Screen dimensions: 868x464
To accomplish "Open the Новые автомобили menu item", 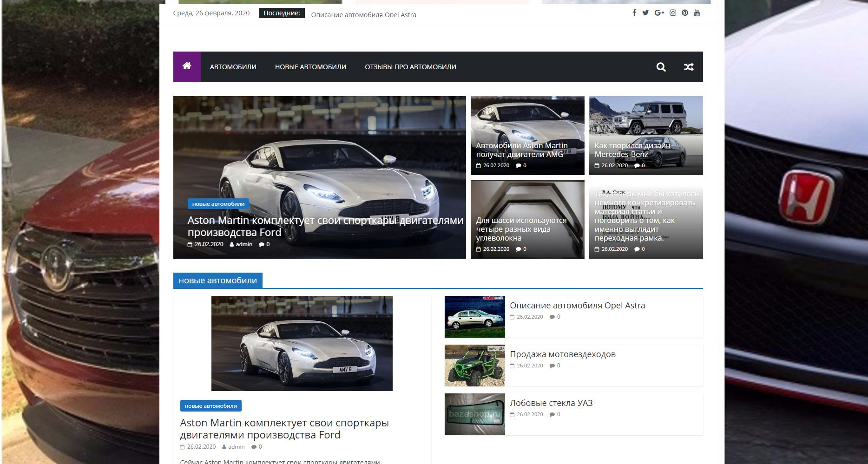I will 310,67.
